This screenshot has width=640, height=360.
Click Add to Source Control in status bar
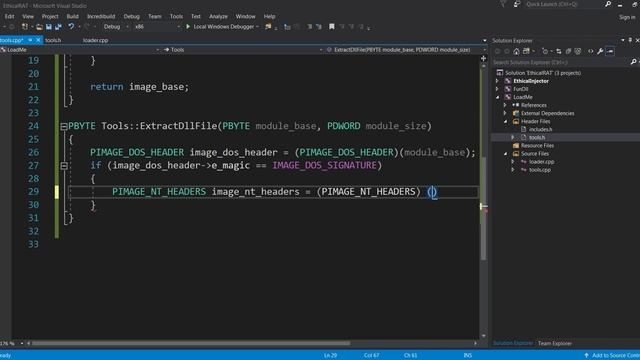(616, 356)
